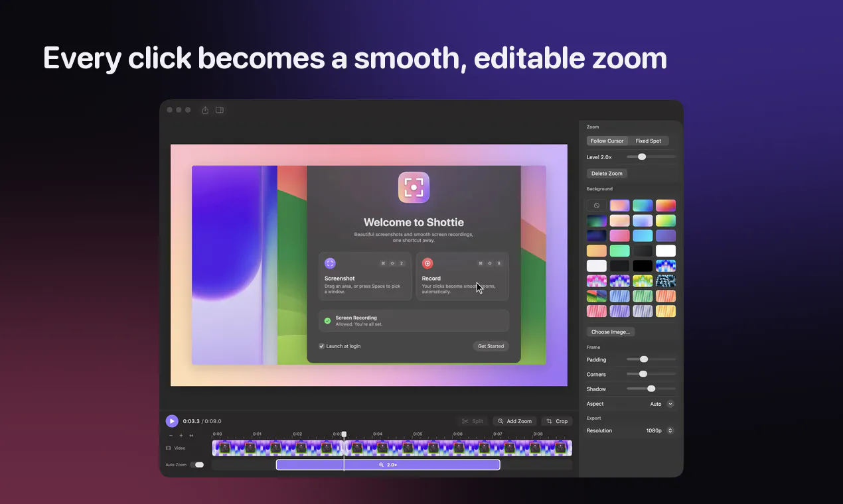Fit timeline to width using double-arrow icon
The image size is (843, 504).
191,436
